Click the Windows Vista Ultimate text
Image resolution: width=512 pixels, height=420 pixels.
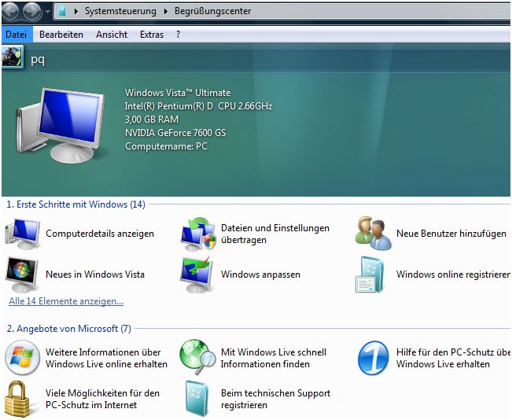[x=178, y=93]
